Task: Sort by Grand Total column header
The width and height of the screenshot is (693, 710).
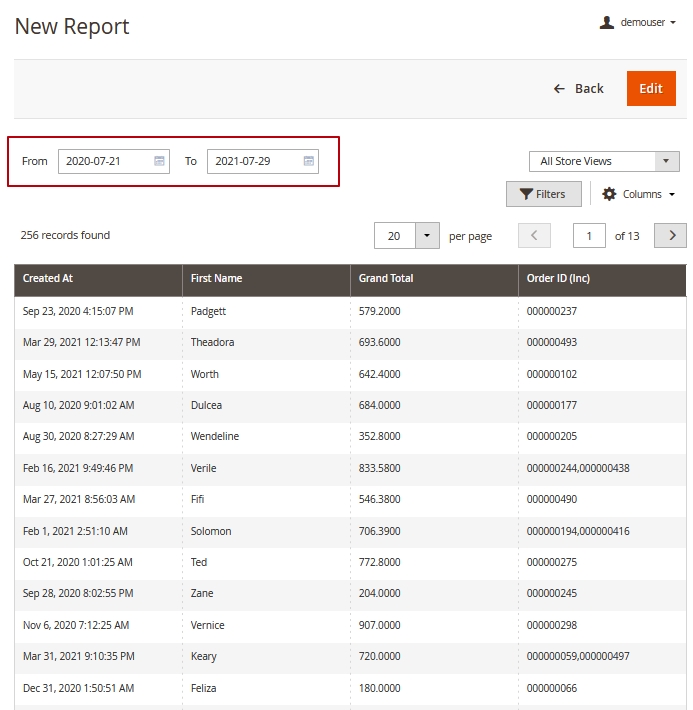Action: [x=386, y=278]
